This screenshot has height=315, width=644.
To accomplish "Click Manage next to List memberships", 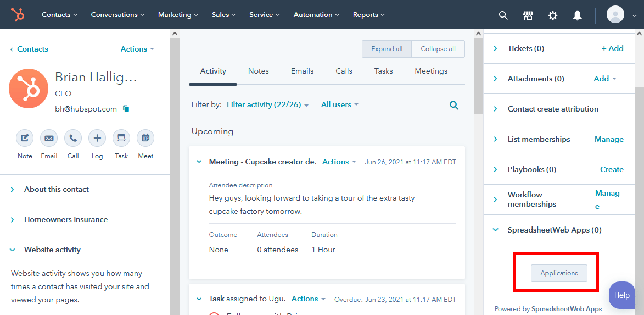I will point(609,140).
